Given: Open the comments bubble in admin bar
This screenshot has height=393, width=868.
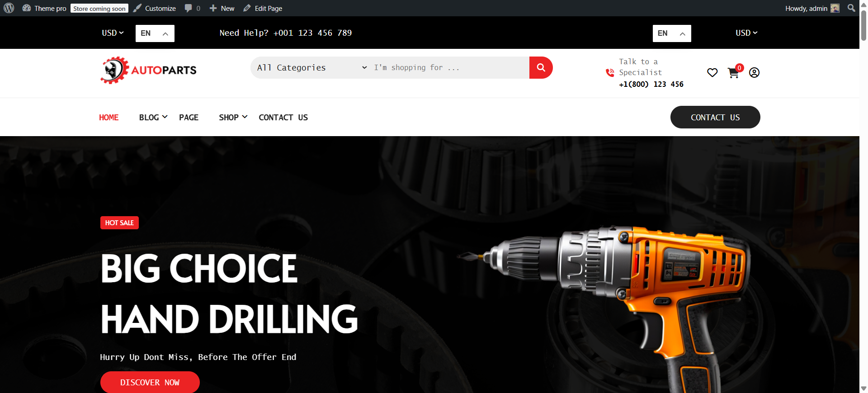Looking at the screenshot, I should click(192, 8).
